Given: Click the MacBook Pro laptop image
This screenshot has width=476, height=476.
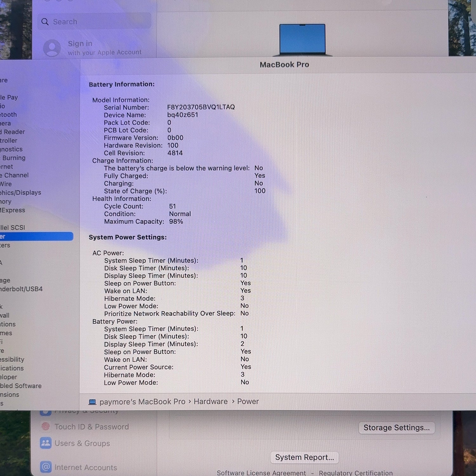Looking at the screenshot, I should coord(302,40).
